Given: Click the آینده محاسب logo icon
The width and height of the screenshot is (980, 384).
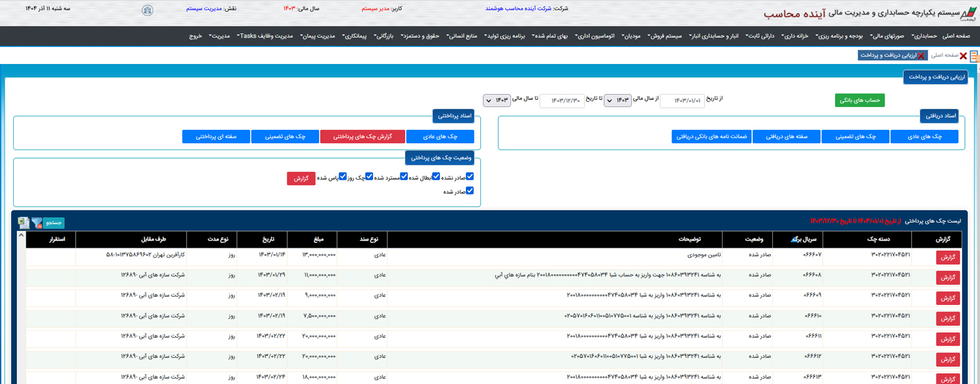Looking at the screenshot, I should (970, 12).
